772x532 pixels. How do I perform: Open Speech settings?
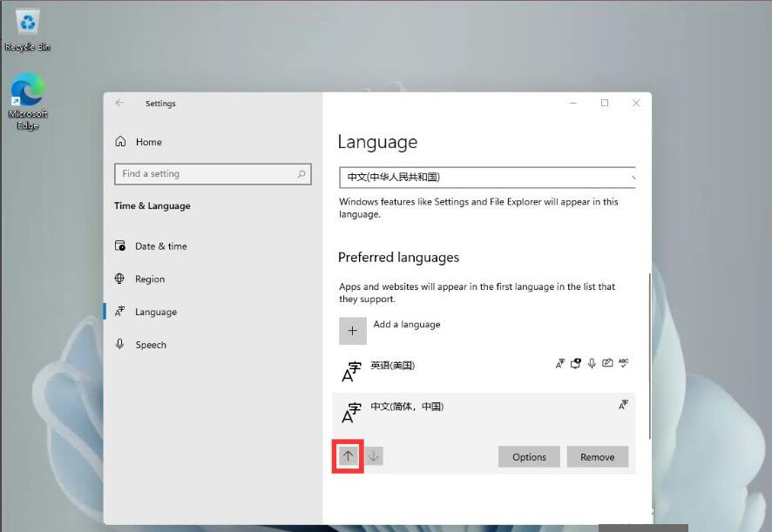coord(151,345)
